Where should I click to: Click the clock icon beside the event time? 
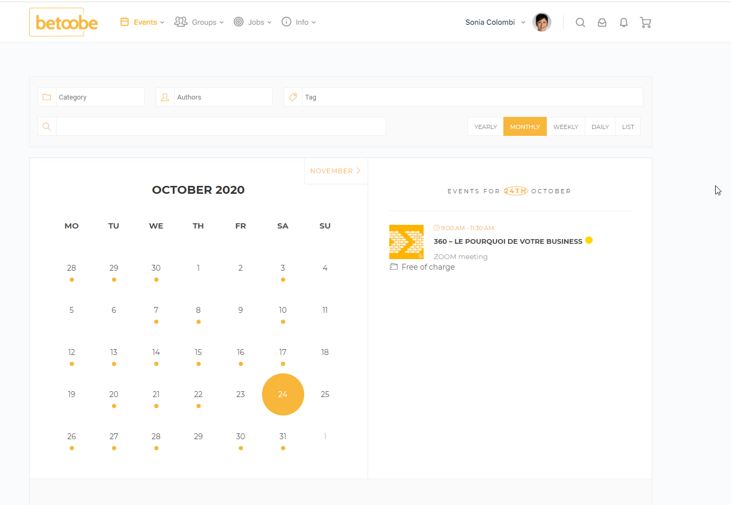pos(436,228)
